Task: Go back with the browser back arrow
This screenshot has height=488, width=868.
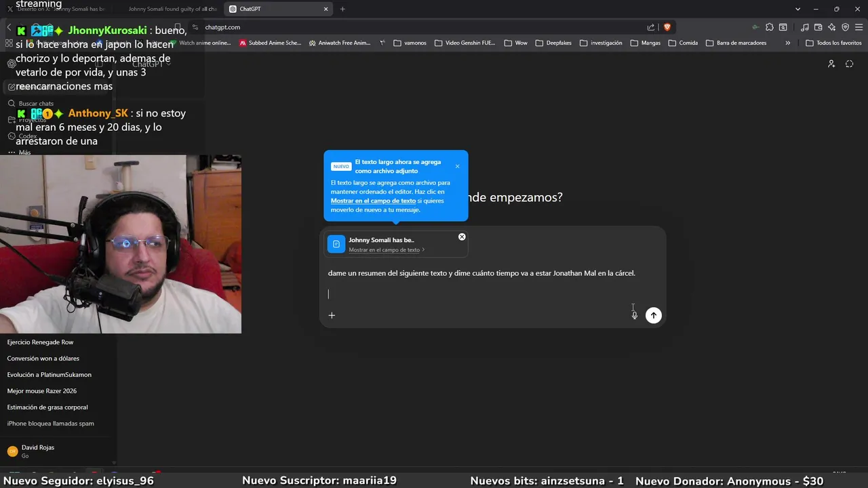Action: coord(9,27)
